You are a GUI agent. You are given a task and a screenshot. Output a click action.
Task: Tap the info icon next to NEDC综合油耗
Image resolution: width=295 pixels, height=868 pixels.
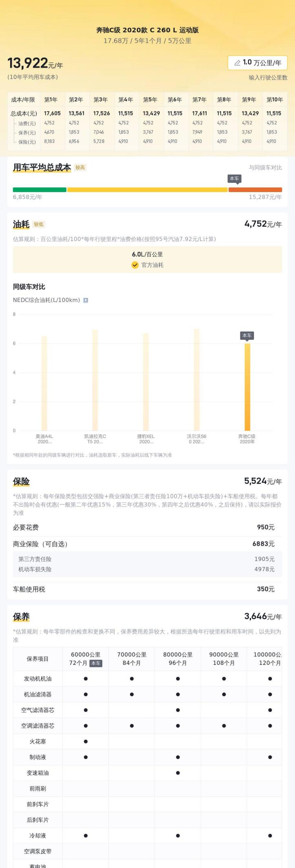click(x=86, y=300)
